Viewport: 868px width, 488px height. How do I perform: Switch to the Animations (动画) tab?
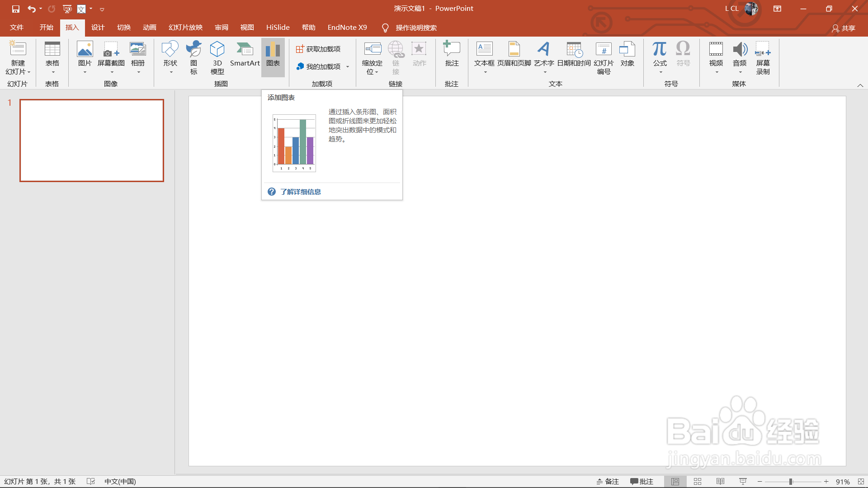coord(149,28)
